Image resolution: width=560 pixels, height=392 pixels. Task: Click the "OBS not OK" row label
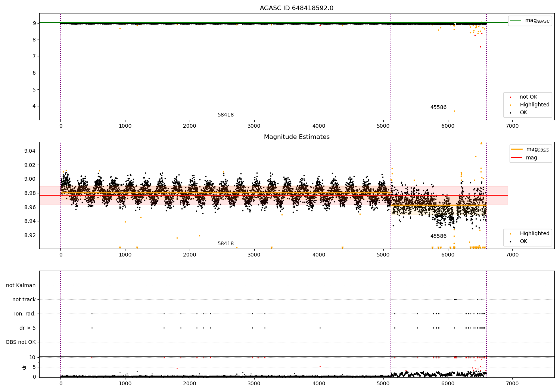(21, 342)
